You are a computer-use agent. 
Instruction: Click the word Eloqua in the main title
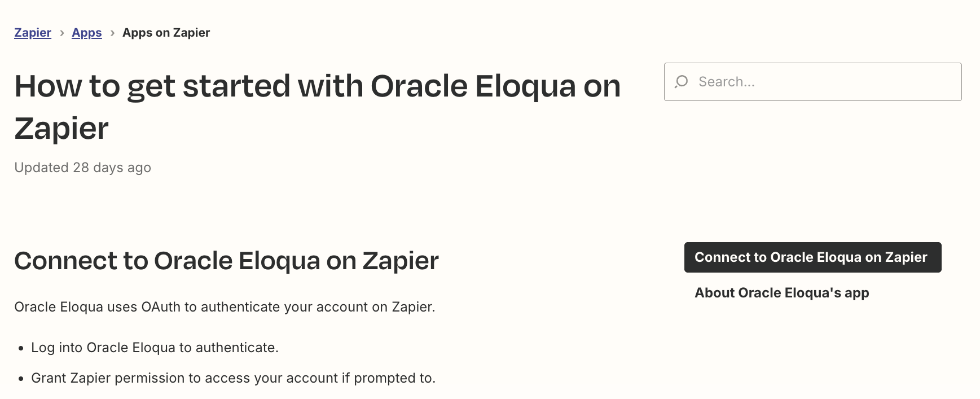tap(525, 86)
